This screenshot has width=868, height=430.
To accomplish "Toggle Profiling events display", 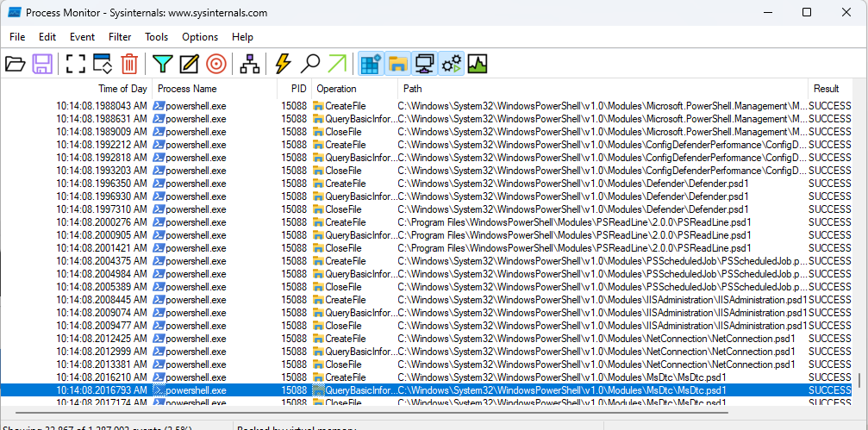I will tap(478, 64).
